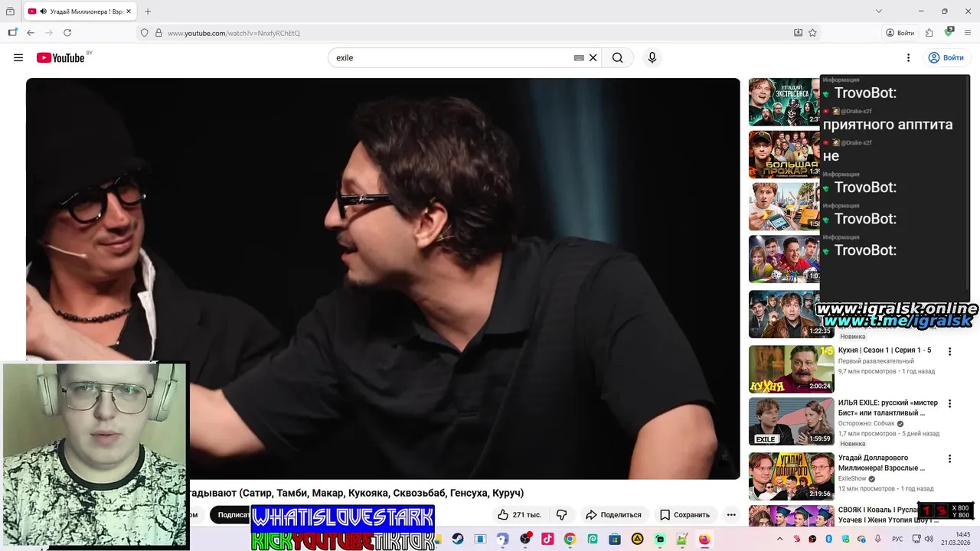The width and height of the screenshot is (980, 551).
Task: Click the tray microphone icon
Action: [x=877, y=539]
